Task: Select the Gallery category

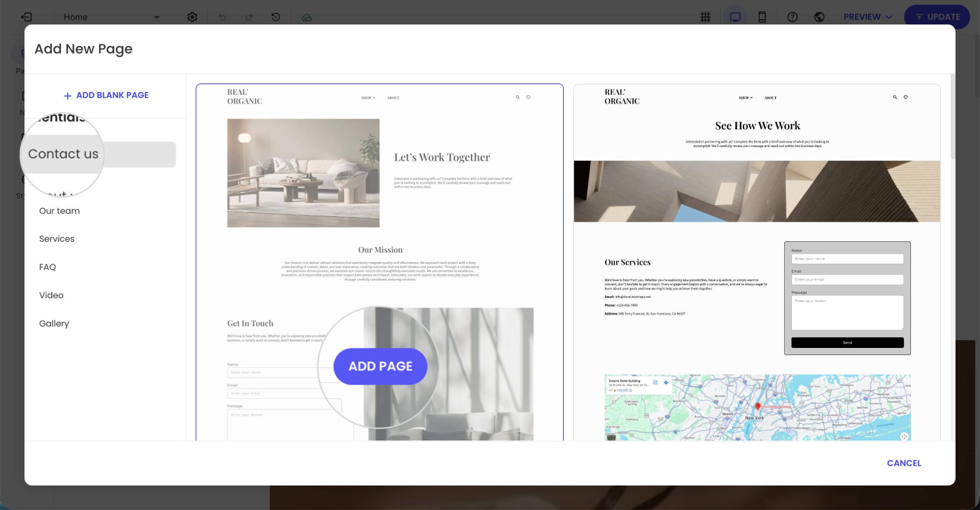Action: tap(54, 324)
